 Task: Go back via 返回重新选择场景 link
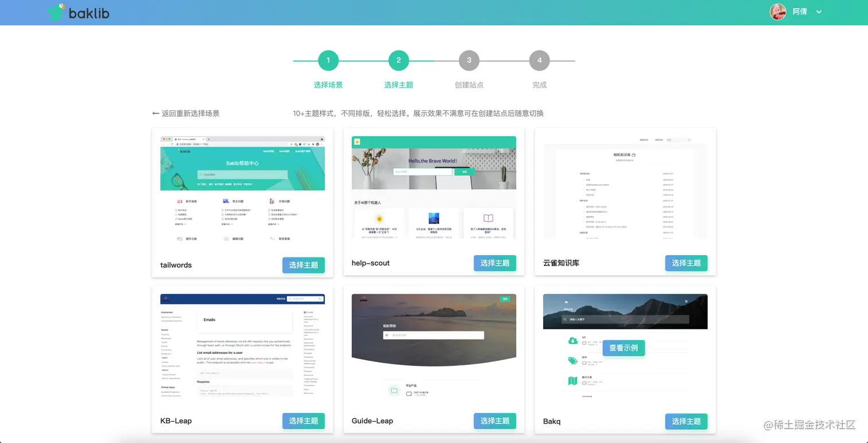pos(186,113)
